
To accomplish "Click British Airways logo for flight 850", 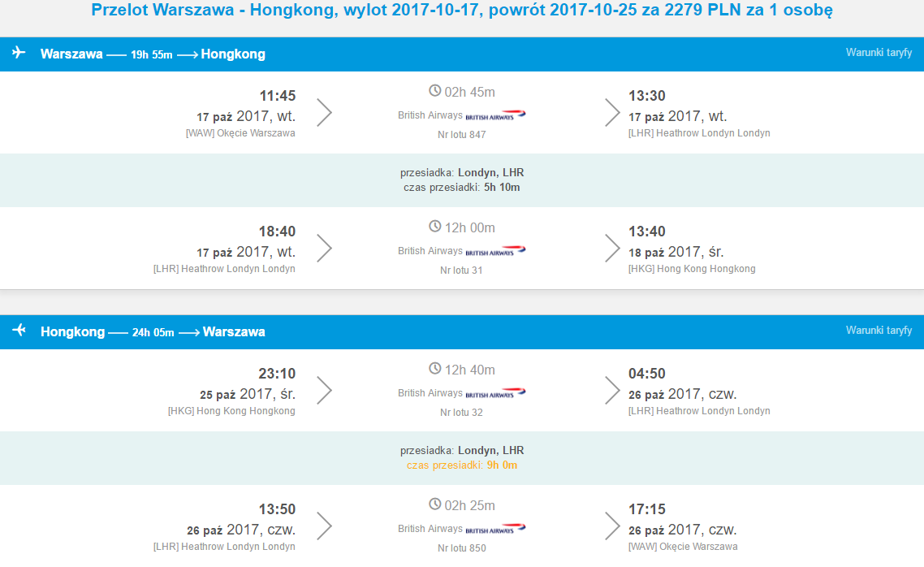I will point(495,529).
